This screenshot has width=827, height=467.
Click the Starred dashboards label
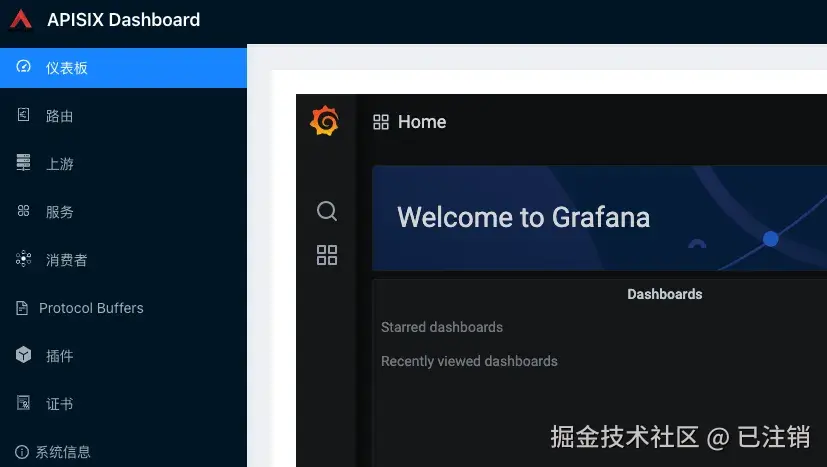click(x=442, y=327)
